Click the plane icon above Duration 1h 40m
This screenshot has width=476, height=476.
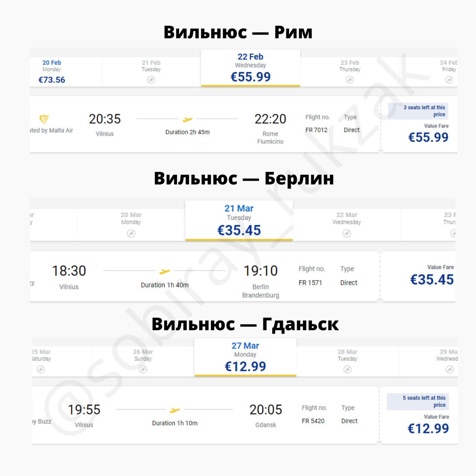pyautogui.click(x=164, y=271)
